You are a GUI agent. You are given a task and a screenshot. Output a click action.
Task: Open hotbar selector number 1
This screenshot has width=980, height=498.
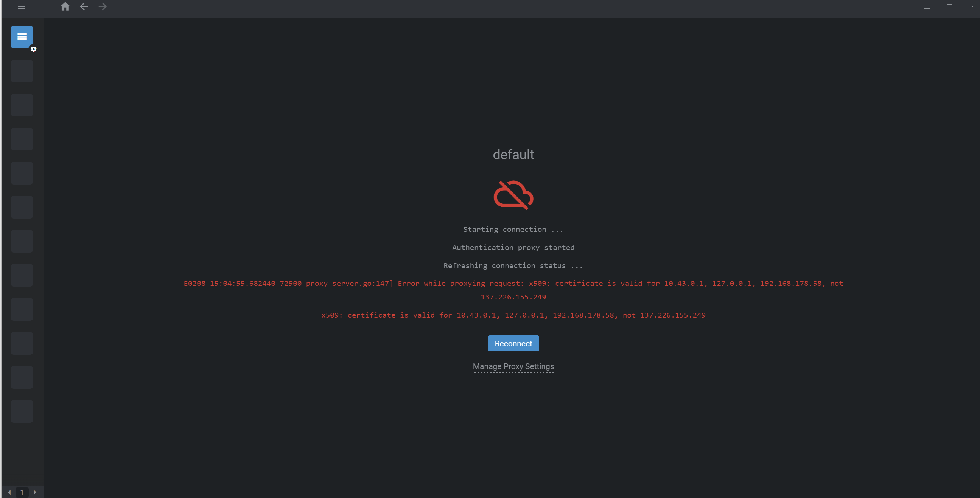tap(22, 492)
